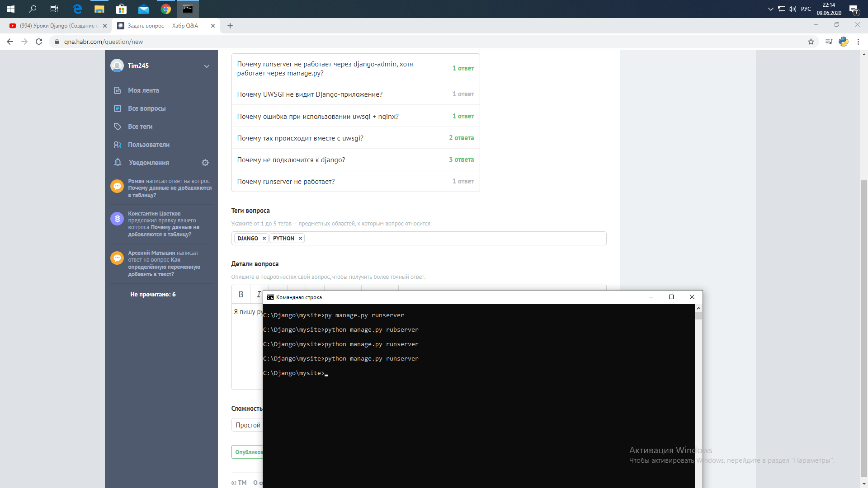
Task: Open Все теги in the sidebar
Action: pos(140,127)
